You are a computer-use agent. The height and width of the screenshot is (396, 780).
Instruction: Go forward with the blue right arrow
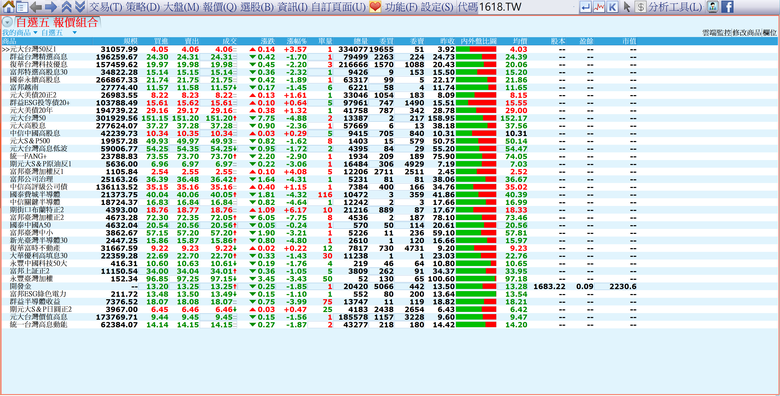(x=51, y=7)
